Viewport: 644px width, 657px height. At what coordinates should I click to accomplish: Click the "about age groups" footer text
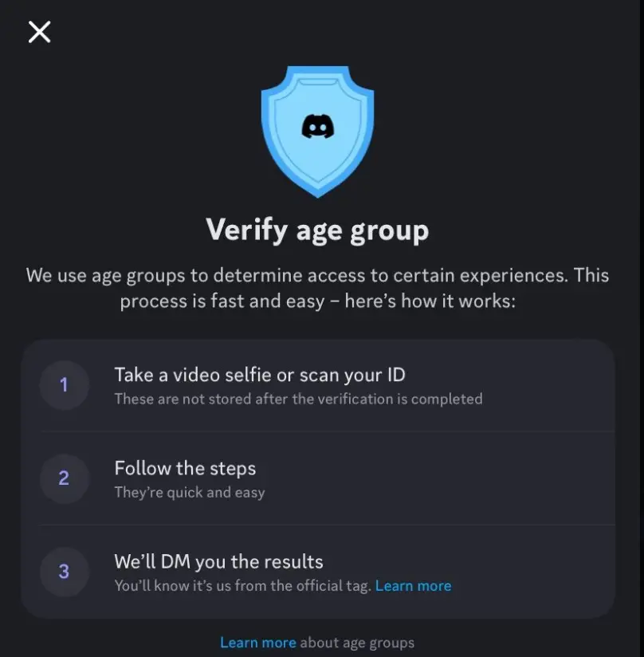coord(357,643)
